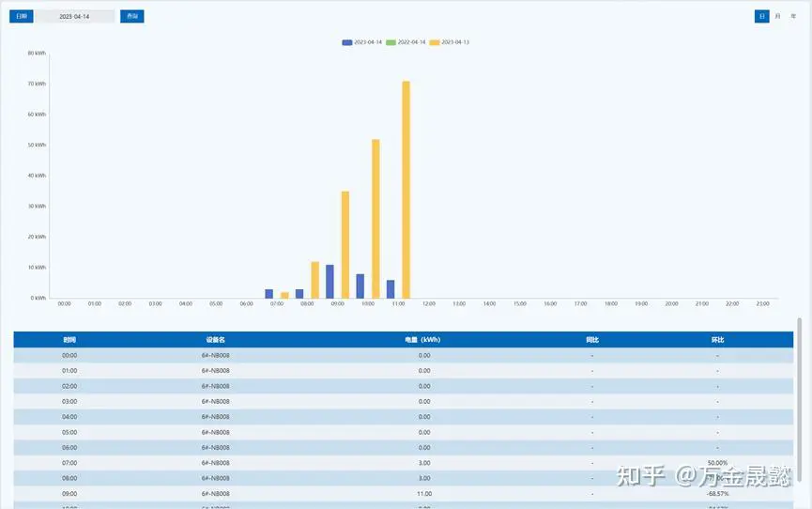The height and width of the screenshot is (509, 812).
Task: Switch to the 月 (month) view tab
Action: tap(777, 16)
